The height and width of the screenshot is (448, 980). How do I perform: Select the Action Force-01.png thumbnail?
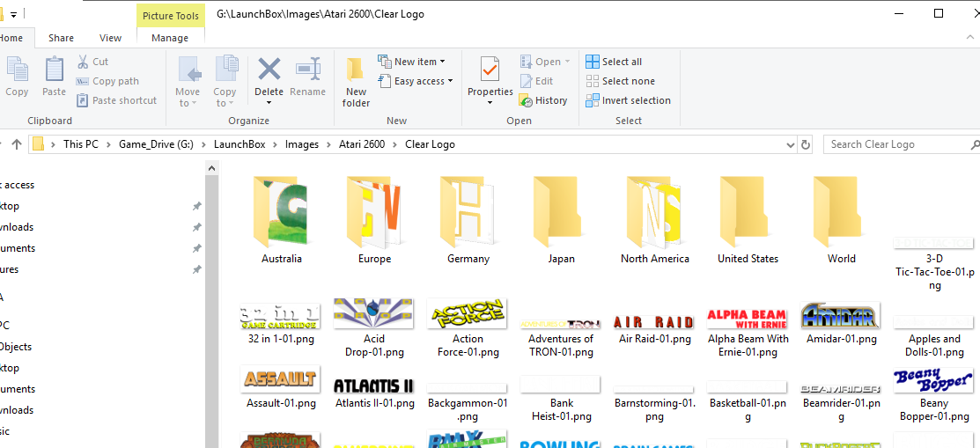click(x=467, y=313)
